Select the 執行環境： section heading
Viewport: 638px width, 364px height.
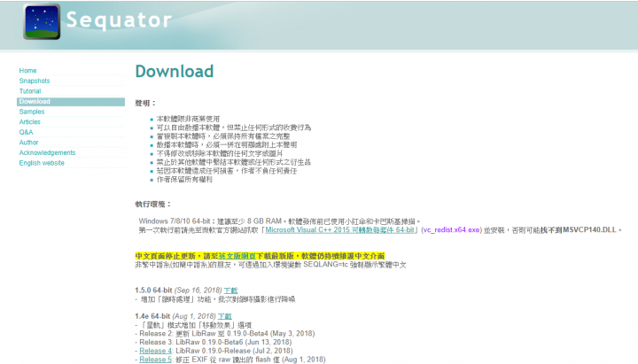tap(153, 205)
